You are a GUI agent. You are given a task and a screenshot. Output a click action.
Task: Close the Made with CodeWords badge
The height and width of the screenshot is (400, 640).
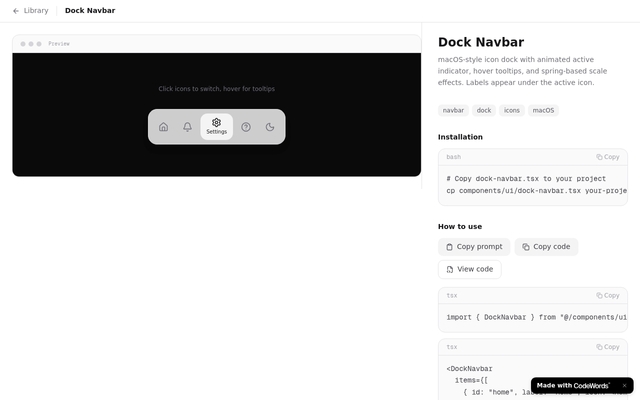coord(624,386)
